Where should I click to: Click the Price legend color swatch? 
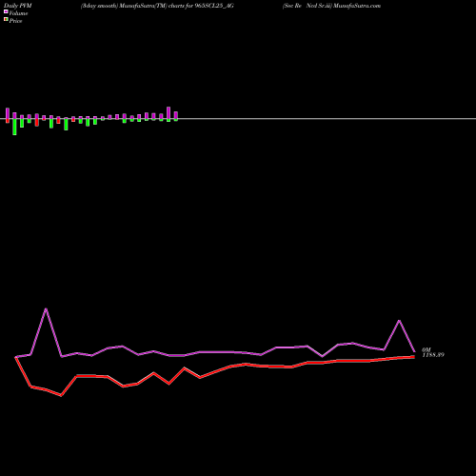pos(6,19)
